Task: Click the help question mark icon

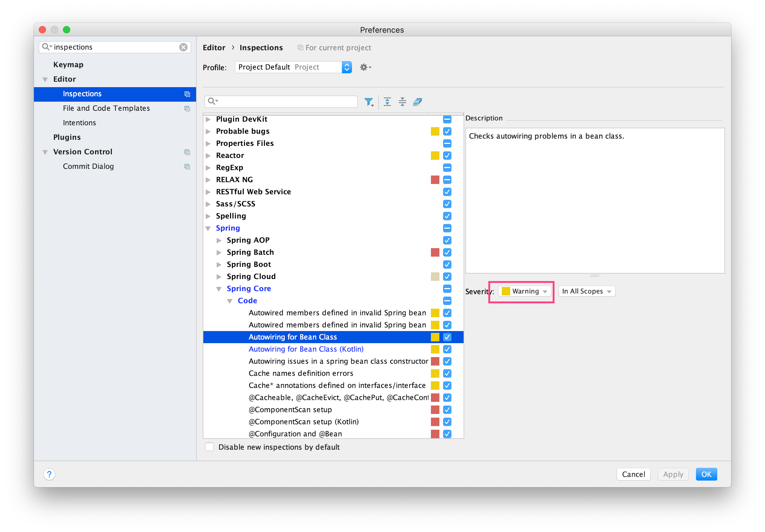Action: 49,474
